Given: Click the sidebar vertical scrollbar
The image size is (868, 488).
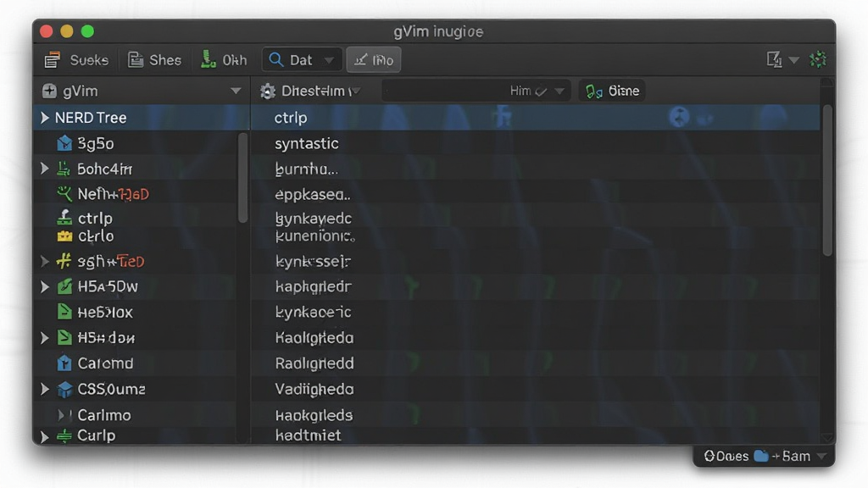Looking at the screenshot, I should pyautogui.click(x=242, y=178).
